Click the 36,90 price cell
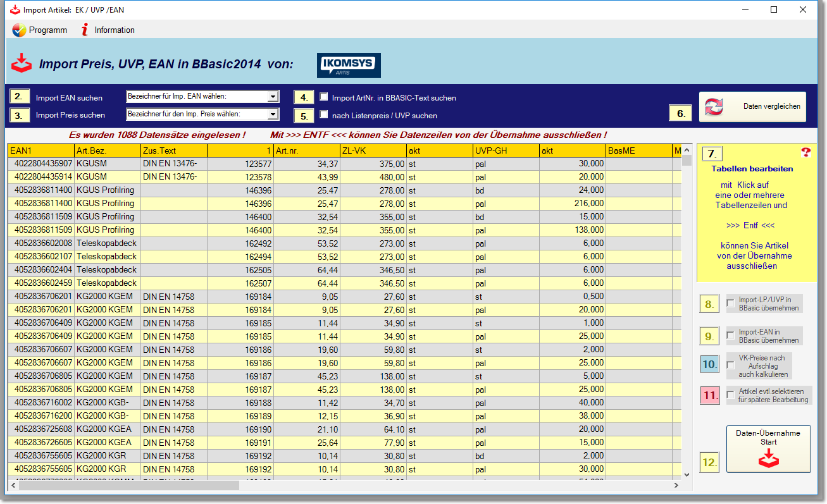The height and width of the screenshot is (504, 827). pyautogui.click(x=373, y=415)
